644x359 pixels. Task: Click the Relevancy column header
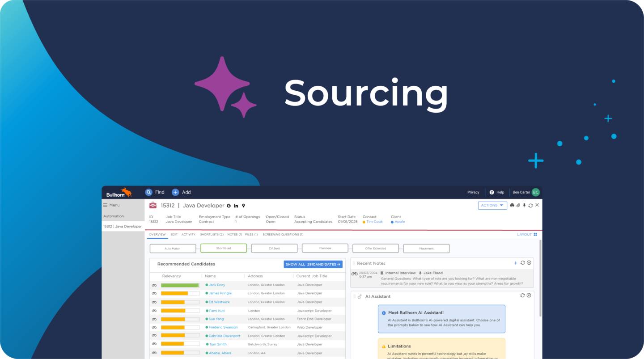[172, 276]
